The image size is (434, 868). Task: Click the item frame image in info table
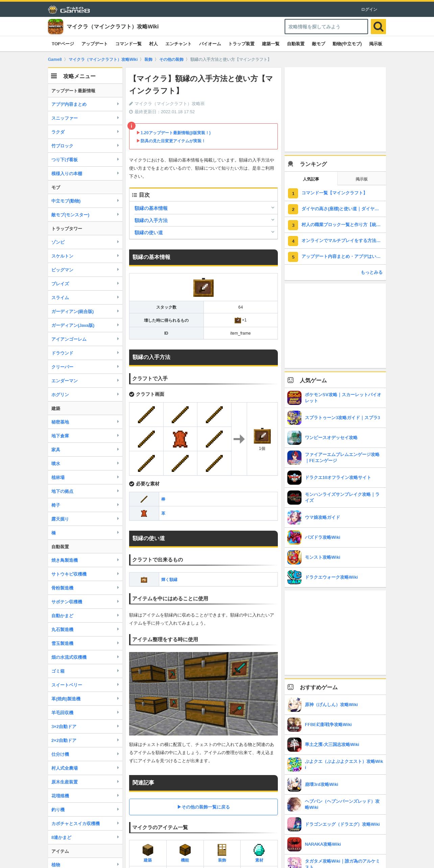(203, 287)
